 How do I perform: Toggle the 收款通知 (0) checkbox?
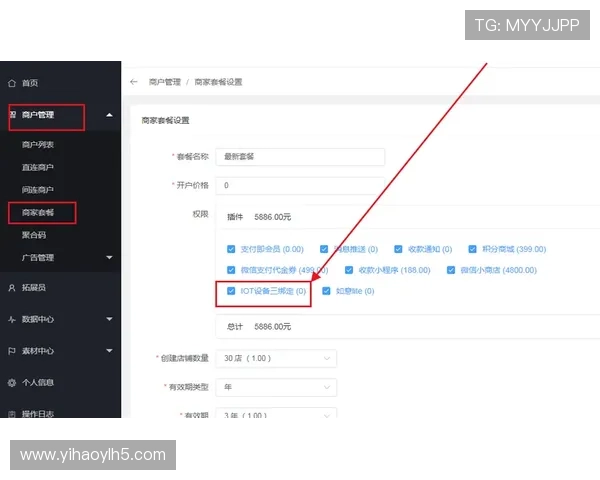398,249
